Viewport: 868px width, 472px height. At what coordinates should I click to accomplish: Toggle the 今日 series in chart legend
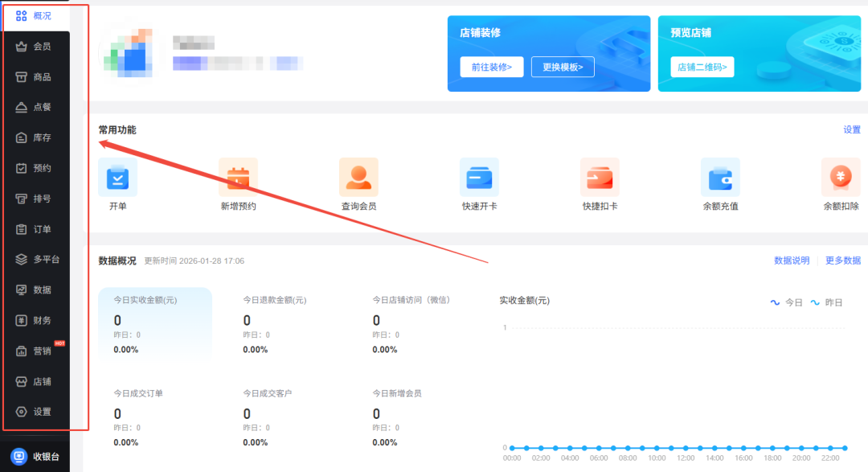(x=787, y=302)
